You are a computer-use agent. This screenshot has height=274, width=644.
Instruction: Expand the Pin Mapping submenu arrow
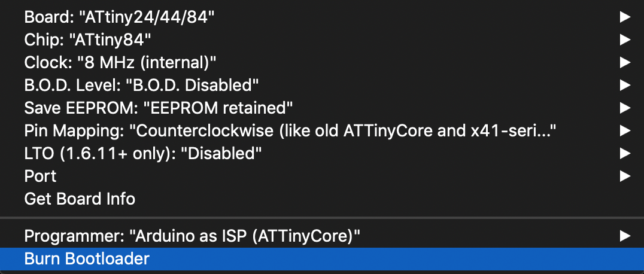coord(625,130)
